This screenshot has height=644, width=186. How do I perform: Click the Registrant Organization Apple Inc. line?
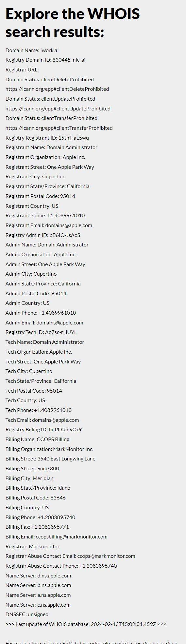45,157
